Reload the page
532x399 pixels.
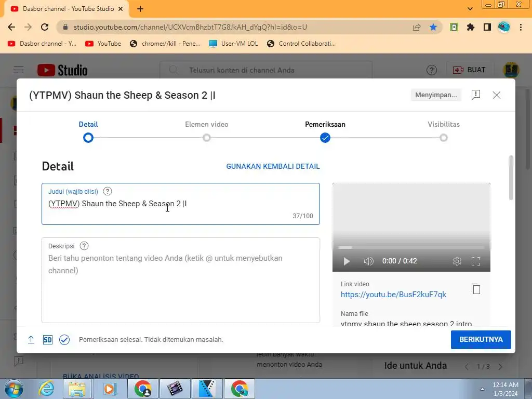[x=45, y=27]
